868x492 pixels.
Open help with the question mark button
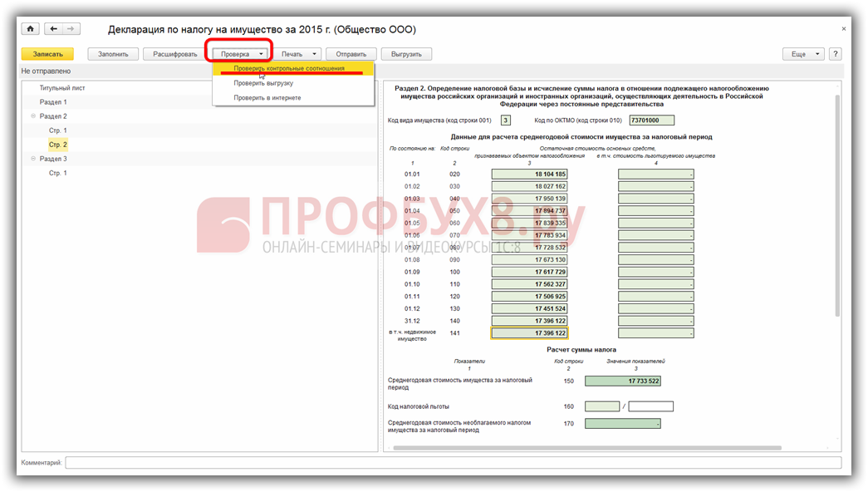pyautogui.click(x=835, y=54)
